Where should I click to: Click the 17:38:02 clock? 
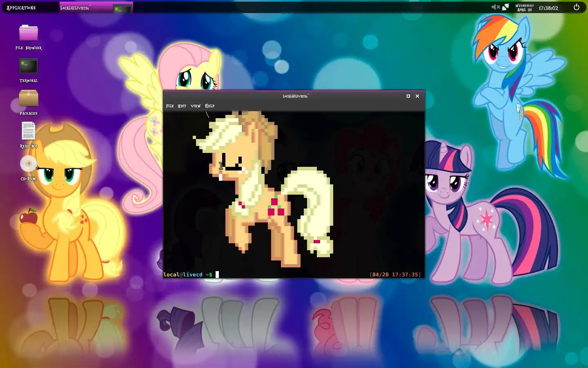click(548, 8)
